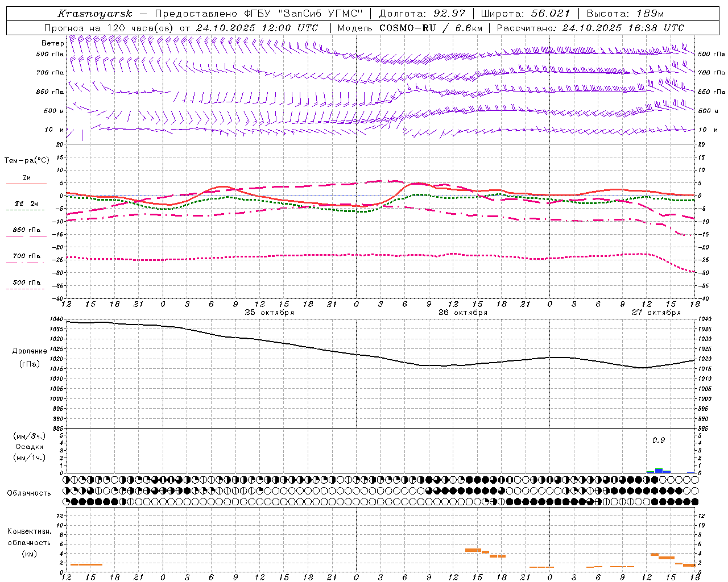Click the Широта: 56.021 value

[x=525, y=14]
